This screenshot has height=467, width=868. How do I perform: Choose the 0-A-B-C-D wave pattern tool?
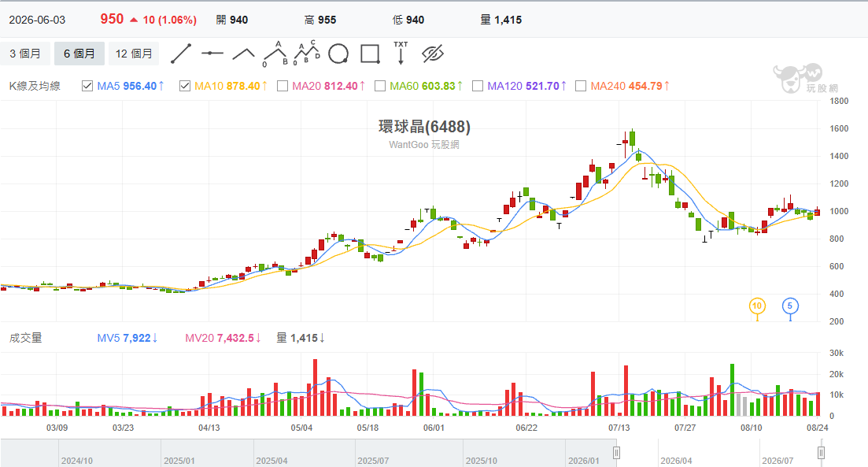[307, 54]
